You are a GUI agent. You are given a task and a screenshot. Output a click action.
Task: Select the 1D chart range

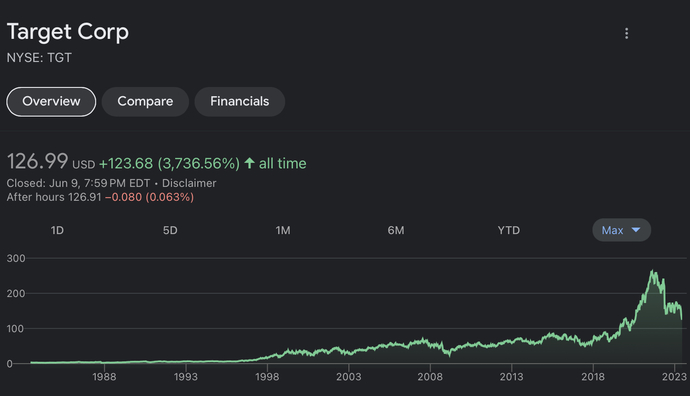[57, 230]
